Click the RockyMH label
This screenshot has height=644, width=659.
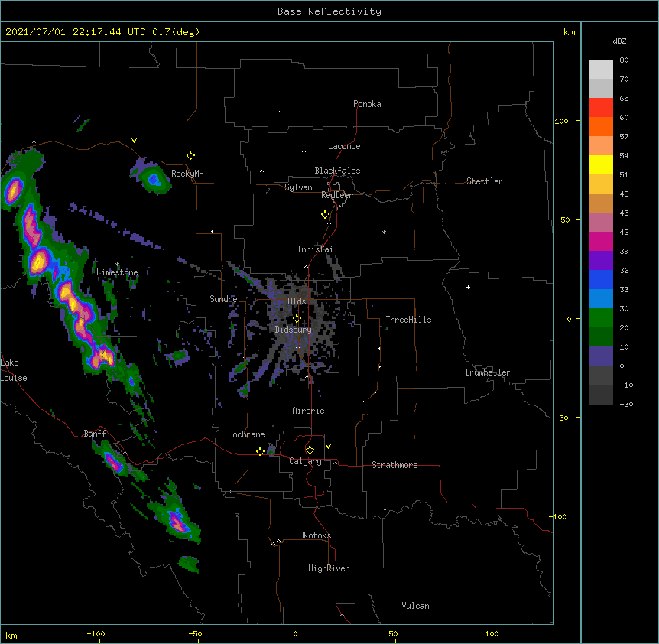(187, 174)
